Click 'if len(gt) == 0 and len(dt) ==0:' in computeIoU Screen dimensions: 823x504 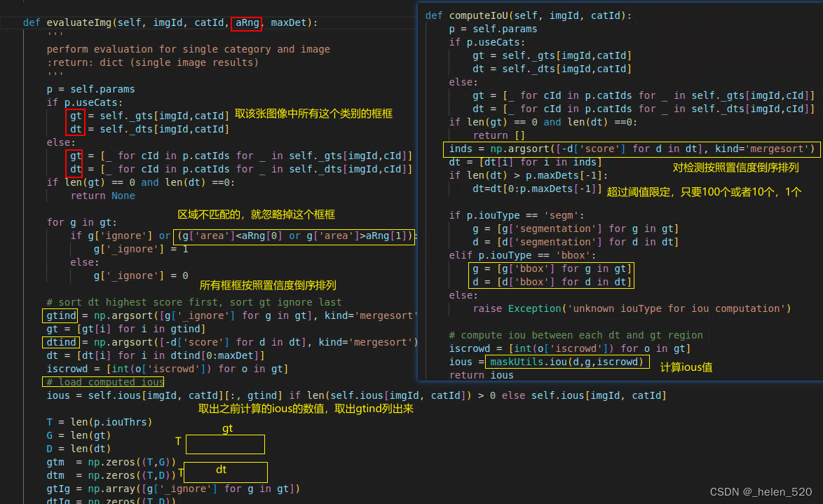[x=543, y=123]
